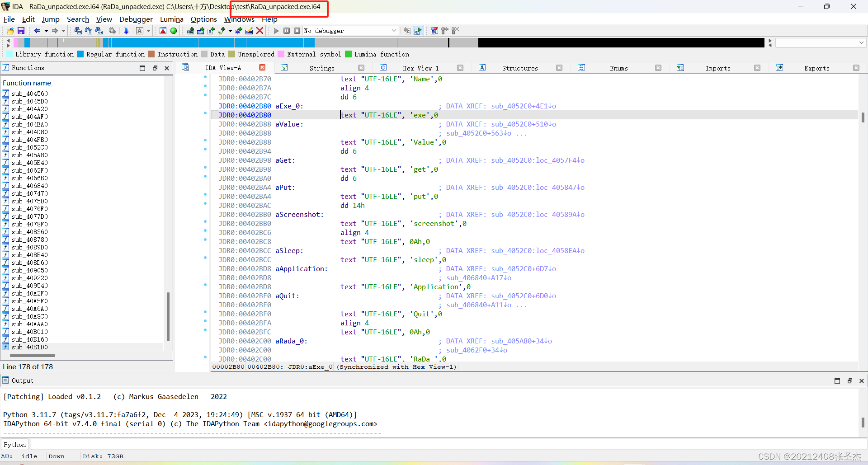Start process with the play icon
The width and height of the screenshot is (868, 465).
click(276, 31)
